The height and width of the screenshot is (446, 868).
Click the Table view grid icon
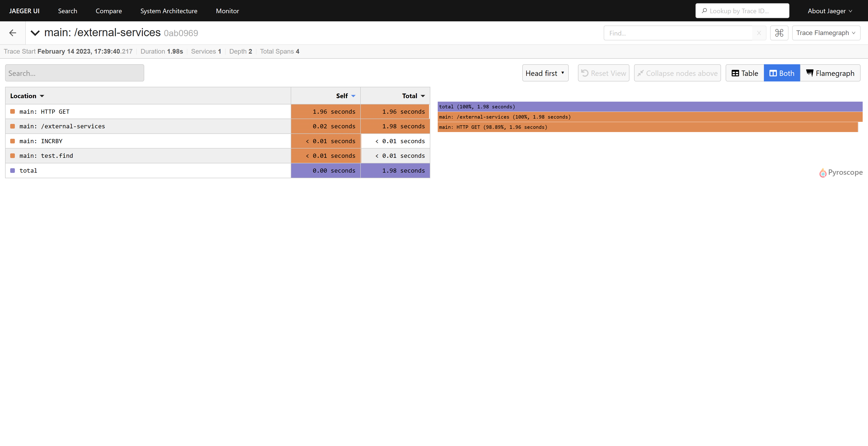click(735, 73)
